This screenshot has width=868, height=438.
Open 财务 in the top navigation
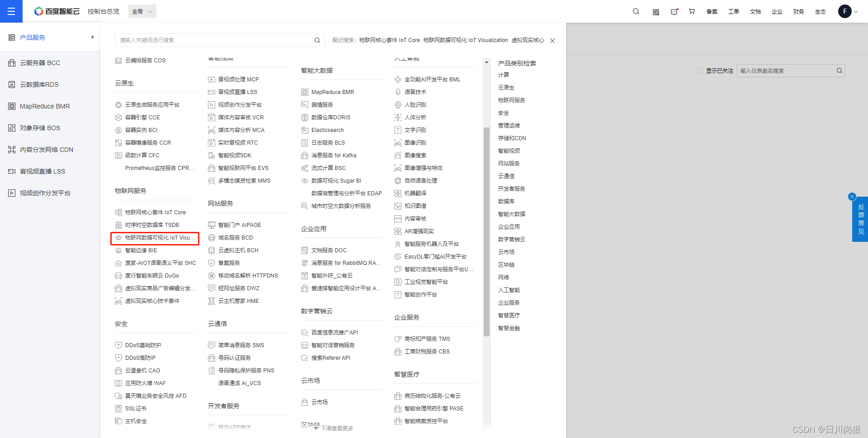point(799,12)
